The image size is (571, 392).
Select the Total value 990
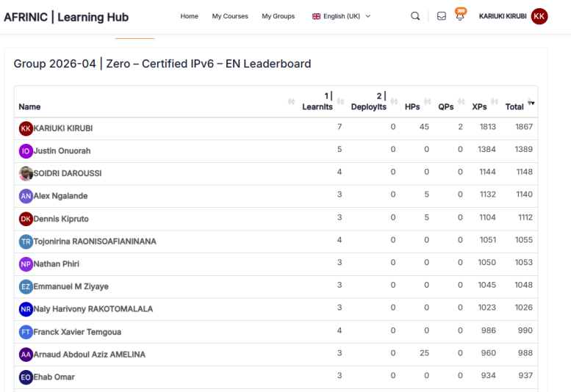[x=525, y=330]
